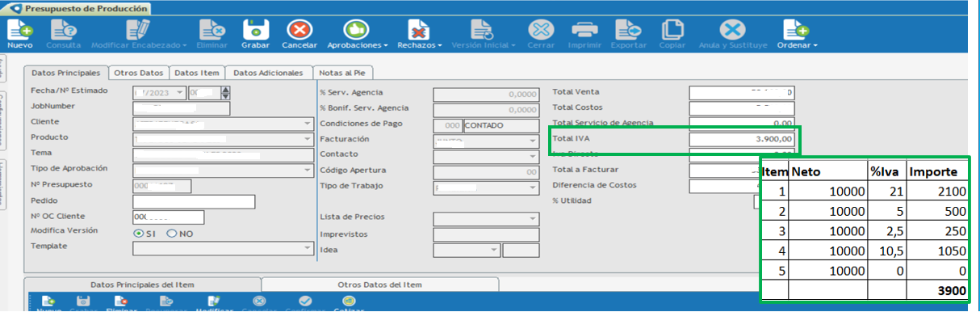Expand the Contacto dropdown
The height and width of the screenshot is (312, 980).
pyautogui.click(x=532, y=156)
